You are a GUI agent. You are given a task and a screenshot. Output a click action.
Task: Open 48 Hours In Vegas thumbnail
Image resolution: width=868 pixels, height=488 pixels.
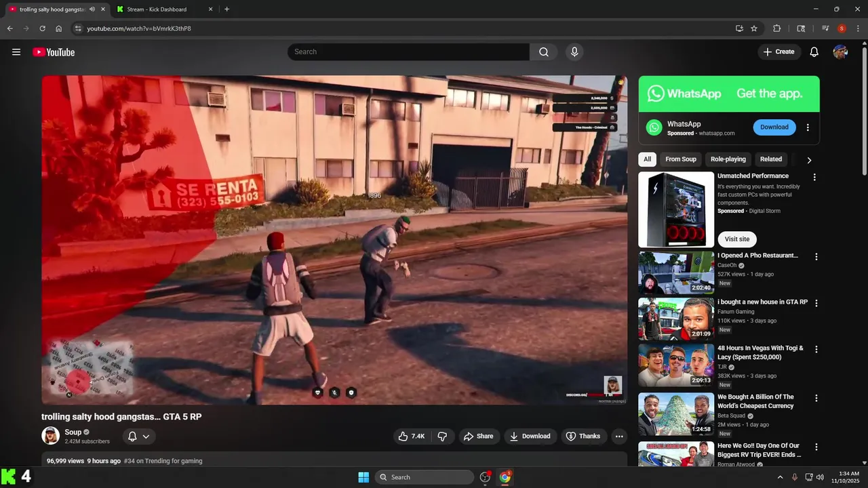coord(676,365)
